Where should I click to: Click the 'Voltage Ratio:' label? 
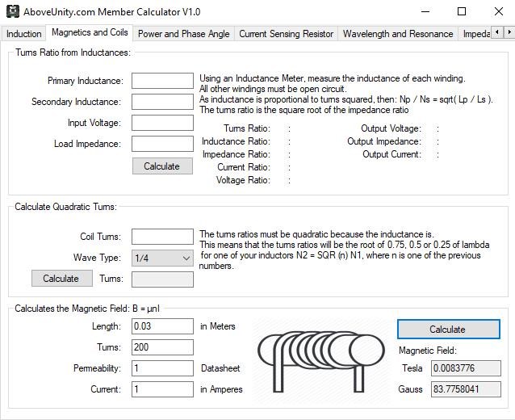pyautogui.click(x=243, y=180)
